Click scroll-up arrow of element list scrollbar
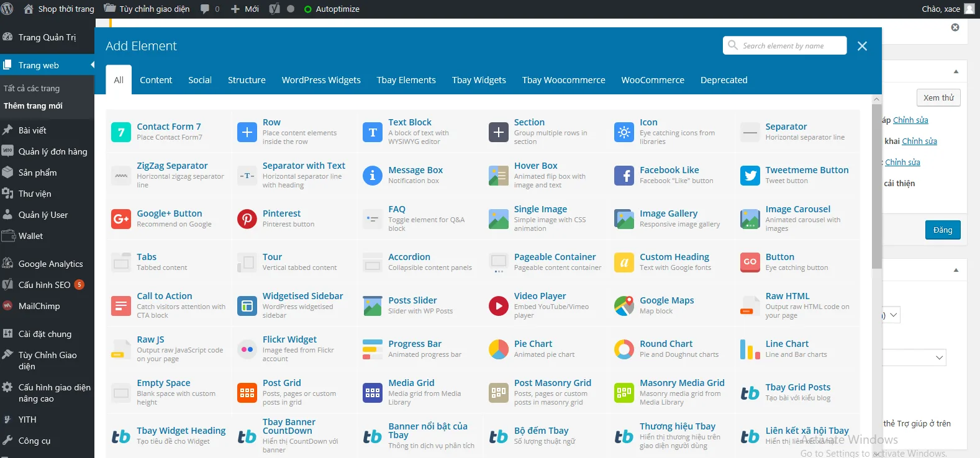Screen dimensions: 980x458 [877, 99]
